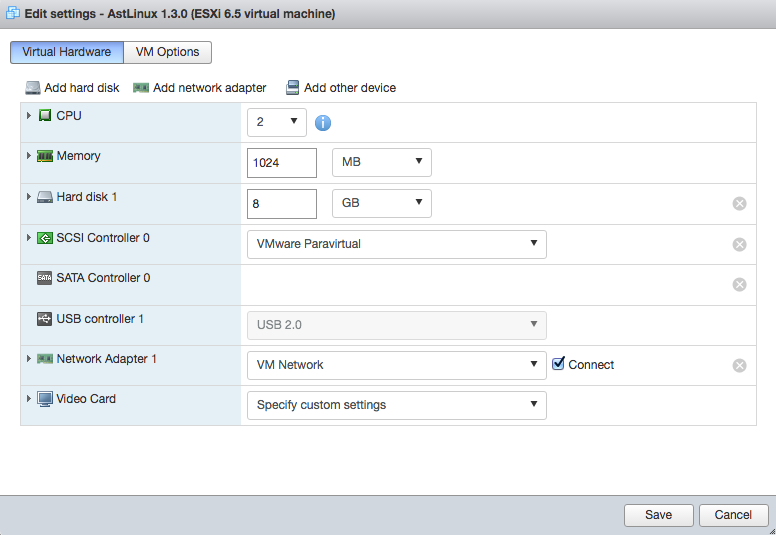Click the Memory module icon
This screenshot has height=535, width=776.
click(x=45, y=156)
